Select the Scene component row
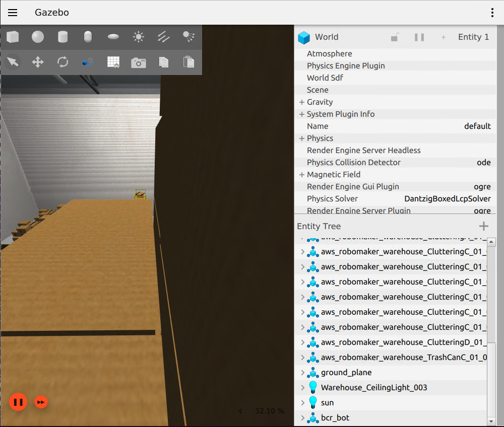Screen dimensions: 504x427 pos(395,90)
